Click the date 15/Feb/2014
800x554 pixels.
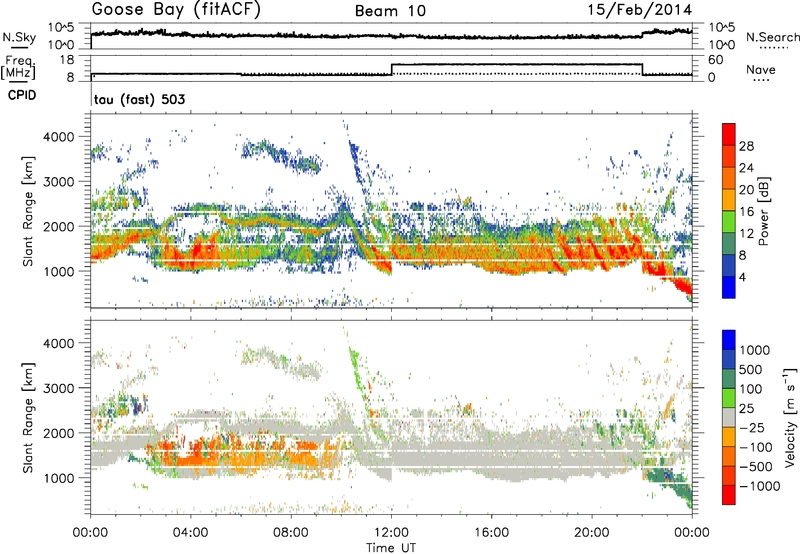coord(640,9)
